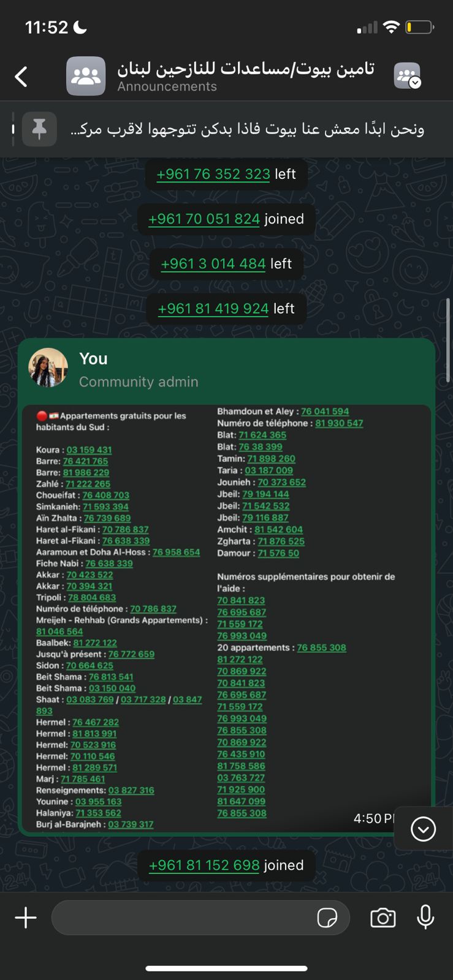This screenshot has height=980, width=453.
Task: Open the group avatar icon in header
Action: tap(86, 76)
